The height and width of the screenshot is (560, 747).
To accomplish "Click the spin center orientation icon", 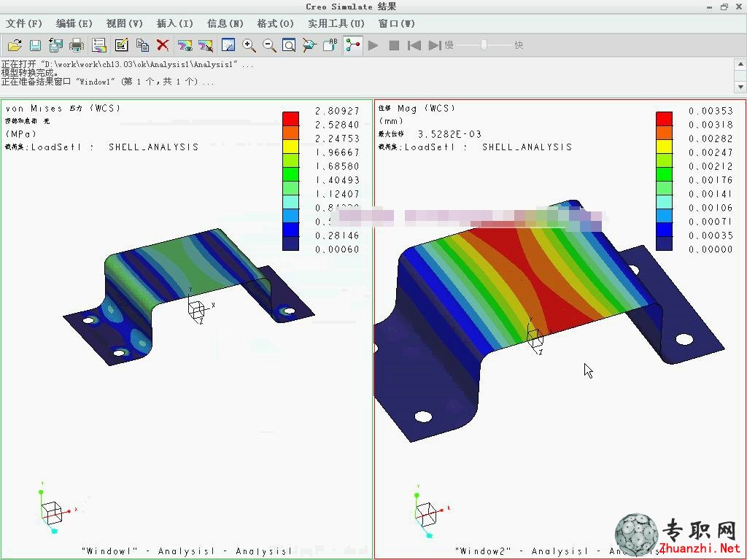I will point(309,45).
